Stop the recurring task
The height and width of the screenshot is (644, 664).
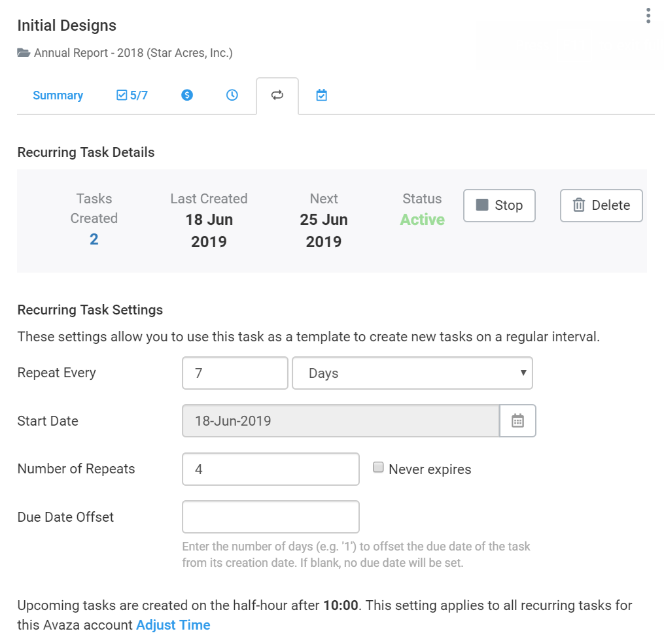pos(499,205)
